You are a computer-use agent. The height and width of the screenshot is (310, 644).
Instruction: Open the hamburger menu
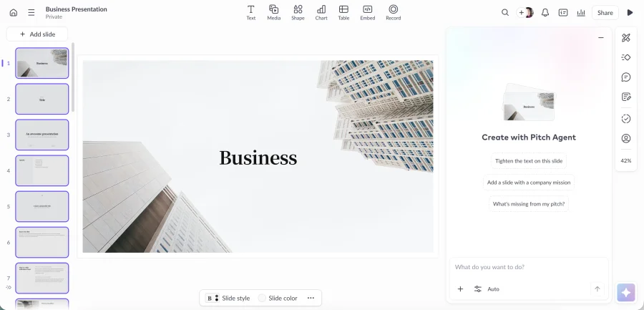(x=31, y=13)
